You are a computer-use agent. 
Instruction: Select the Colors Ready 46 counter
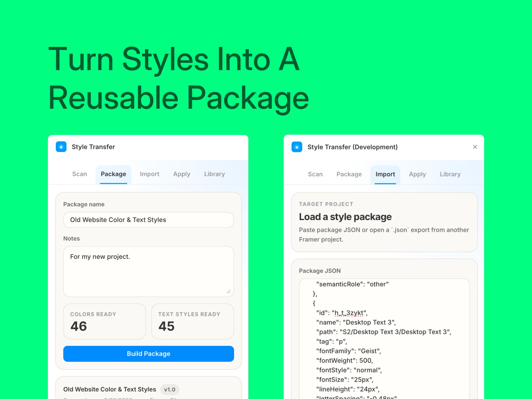104,321
